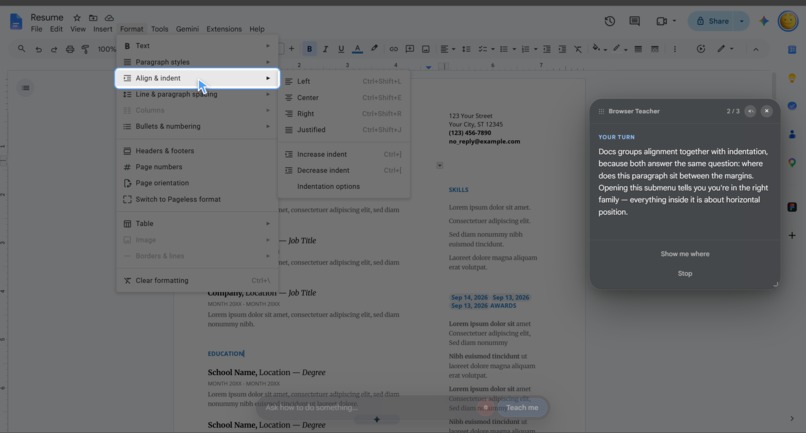This screenshot has height=433, width=806.
Task: Click the insert link icon
Action: click(393, 49)
